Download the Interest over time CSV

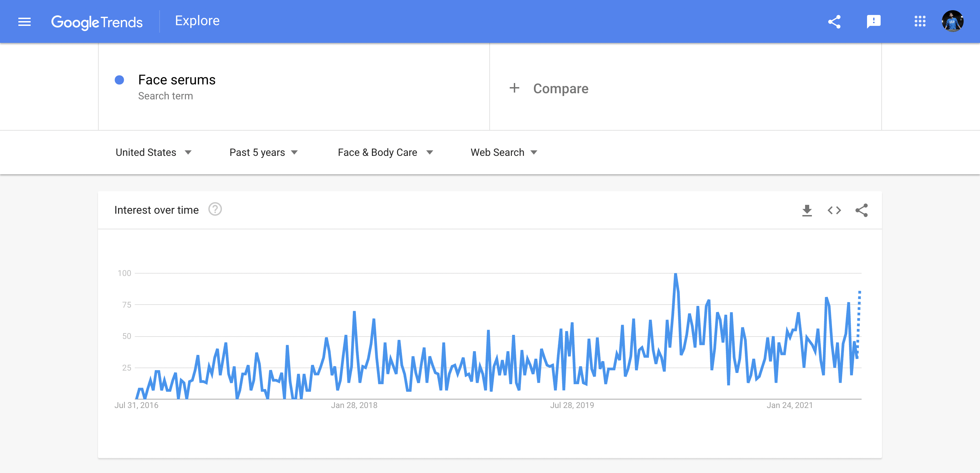pyautogui.click(x=806, y=210)
